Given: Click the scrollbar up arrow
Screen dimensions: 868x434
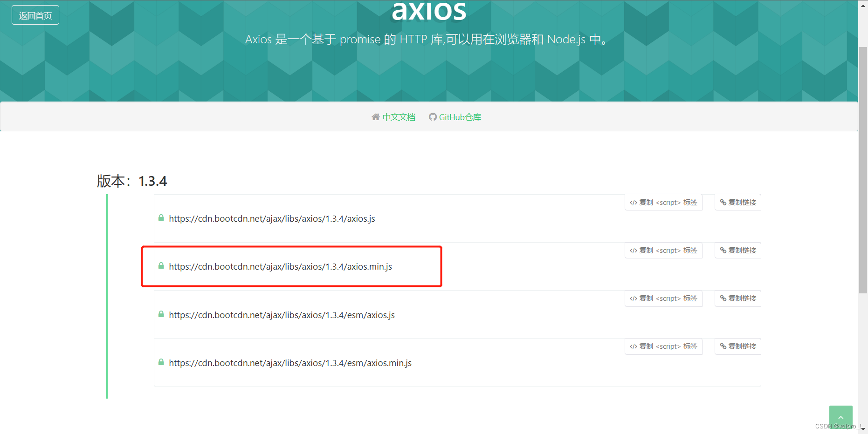Looking at the screenshot, I should tap(863, 5).
